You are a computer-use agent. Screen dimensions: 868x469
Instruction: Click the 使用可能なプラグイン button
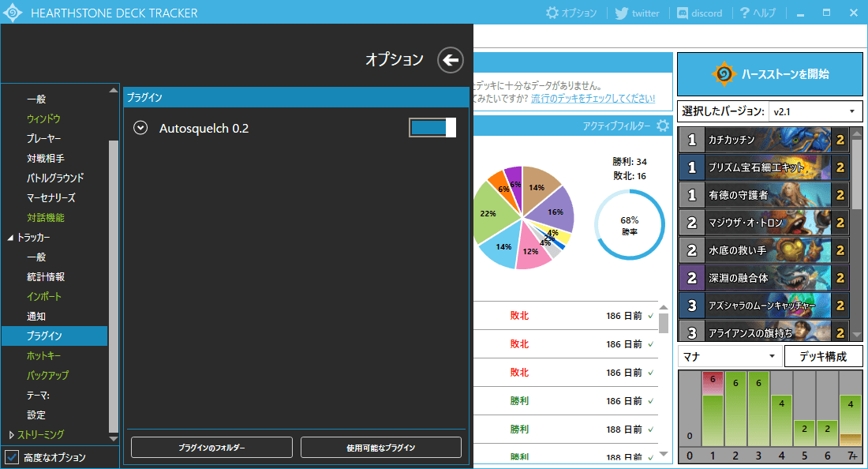pos(381,448)
